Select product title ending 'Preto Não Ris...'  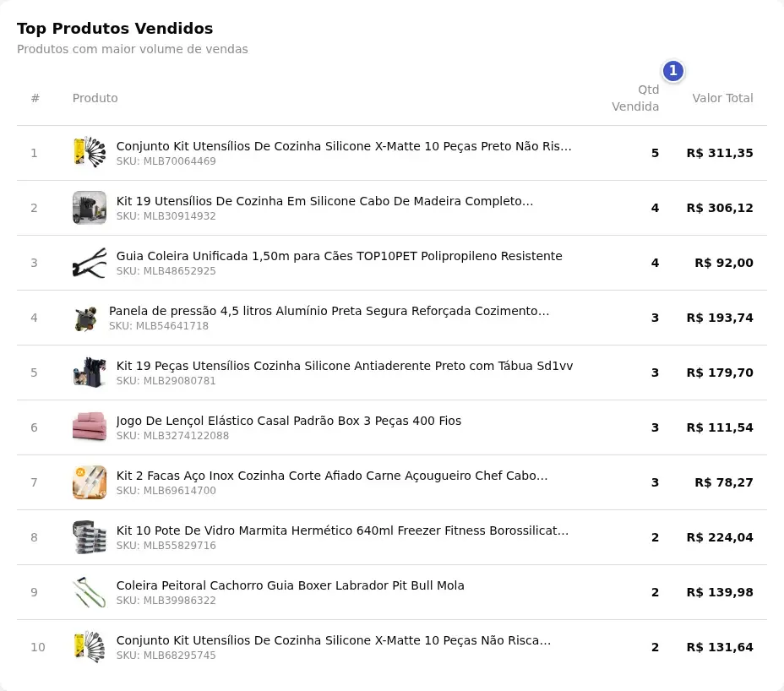pyautogui.click(x=344, y=146)
